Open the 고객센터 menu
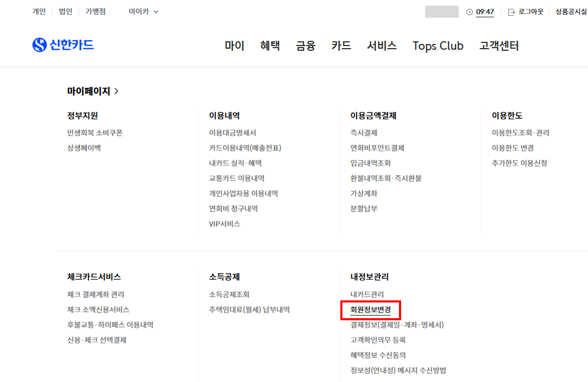 pos(499,46)
